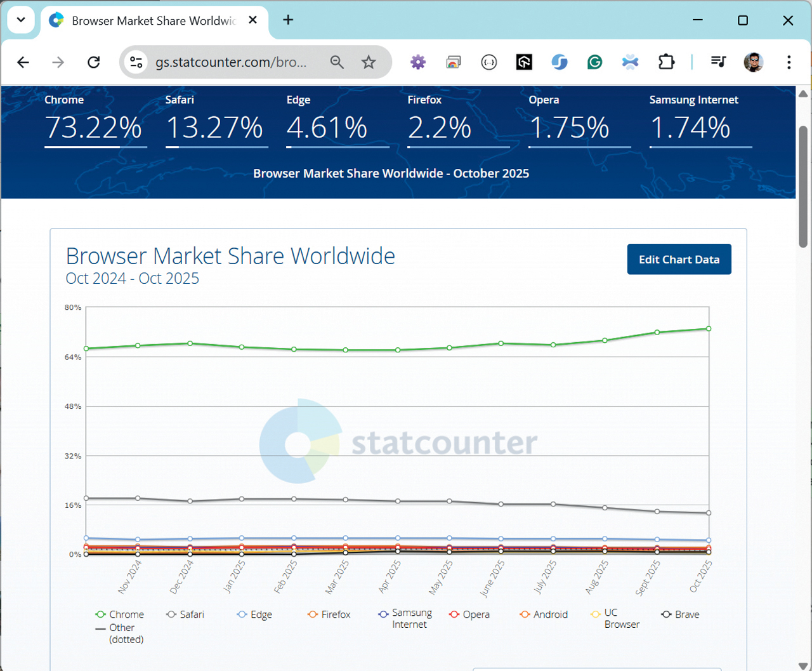Image resolution: width=812 pixels, height=671 pixels.
Task: Click the Grammarly extension icon
Action: (594, 62)
